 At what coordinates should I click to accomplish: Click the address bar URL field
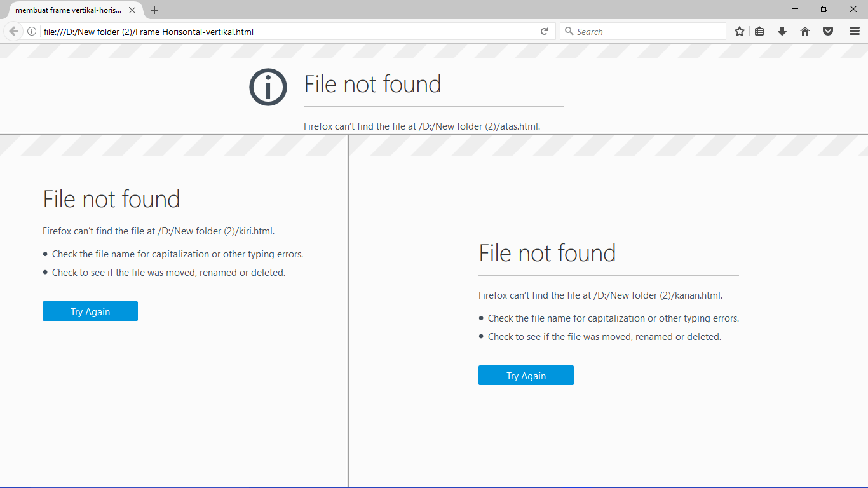288,31
